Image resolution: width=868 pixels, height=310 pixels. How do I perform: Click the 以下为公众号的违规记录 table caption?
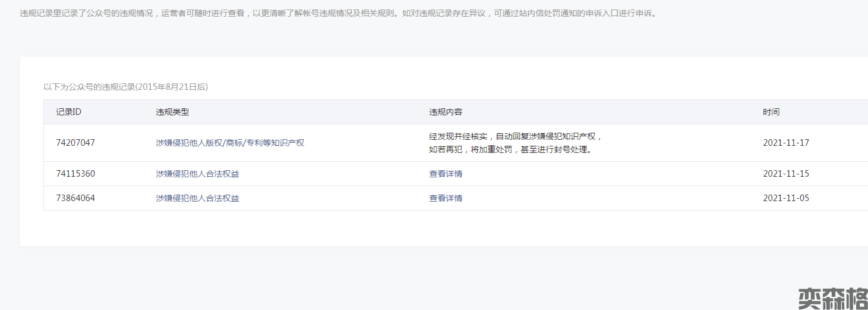tap(125, 87)
